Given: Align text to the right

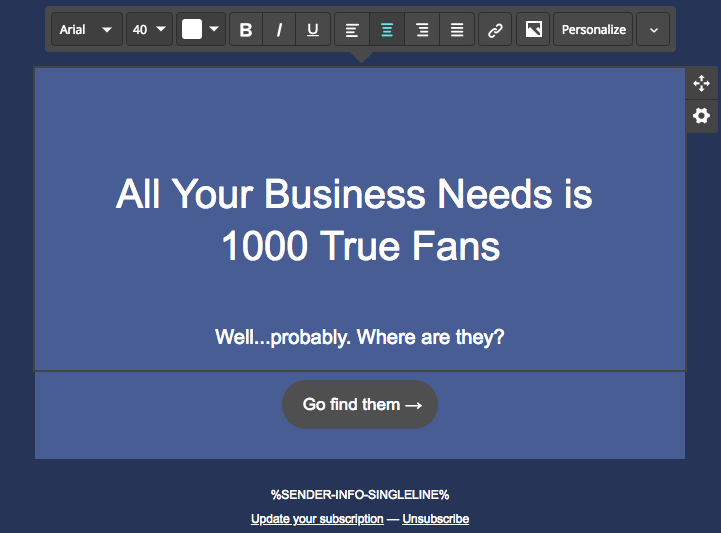Looking at the screenshot, I should tap(422, 30).
